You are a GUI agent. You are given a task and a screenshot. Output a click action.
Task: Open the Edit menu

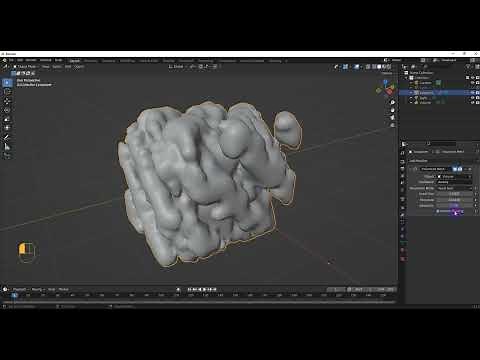(20, 60)
